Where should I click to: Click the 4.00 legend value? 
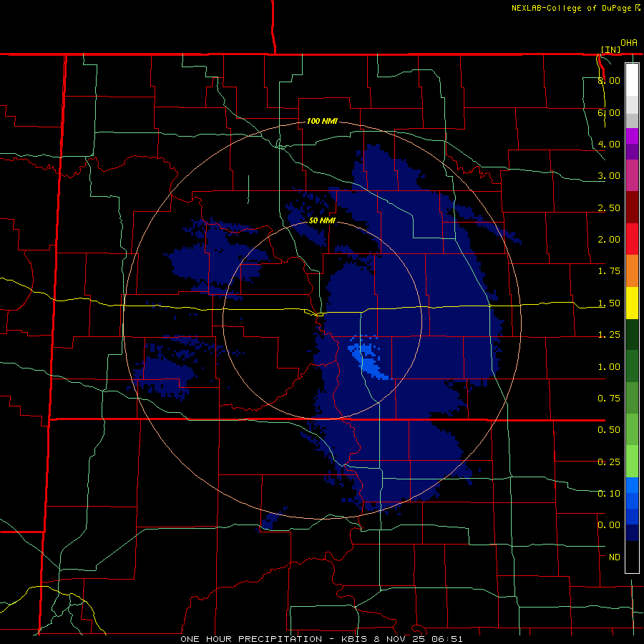609,144
